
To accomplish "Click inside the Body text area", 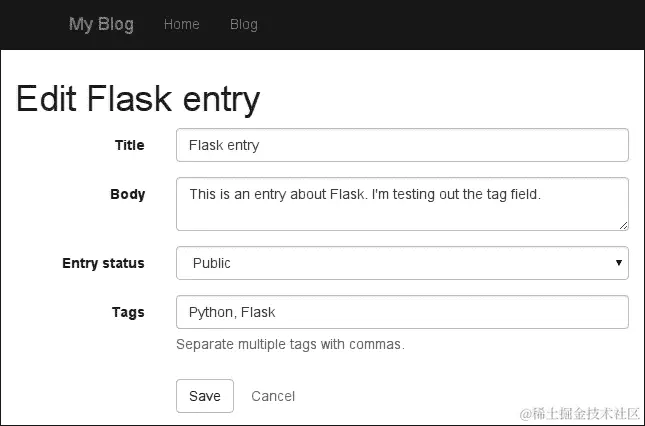I will (401, 205).
